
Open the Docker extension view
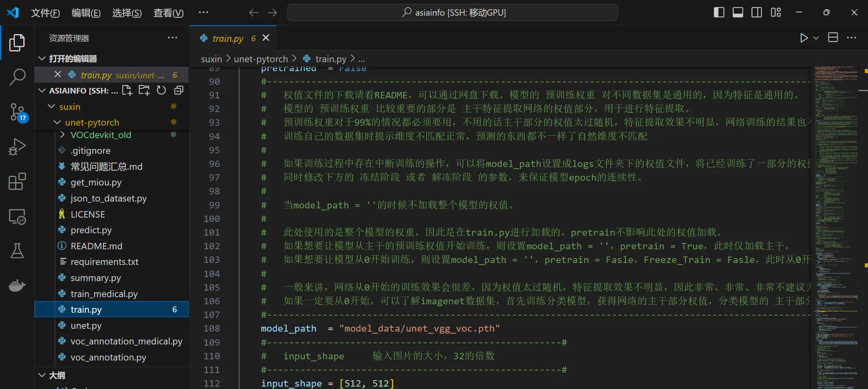[17, 286]
